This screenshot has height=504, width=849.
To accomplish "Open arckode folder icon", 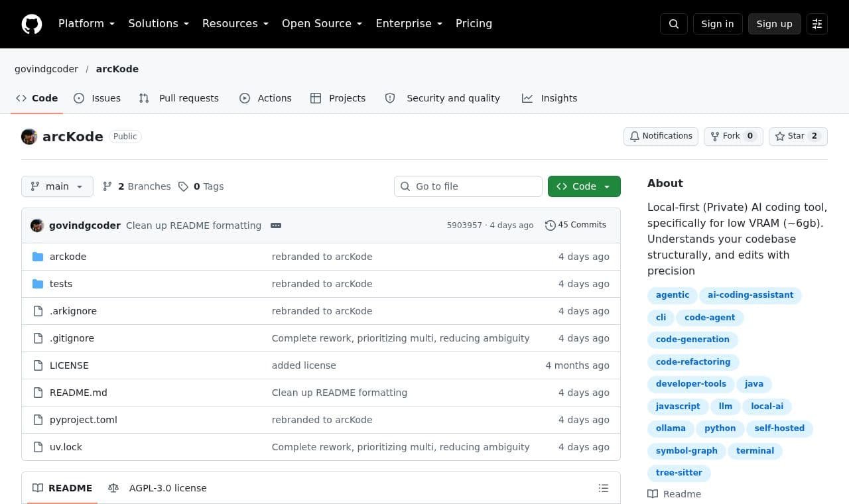I will point(38,257).
